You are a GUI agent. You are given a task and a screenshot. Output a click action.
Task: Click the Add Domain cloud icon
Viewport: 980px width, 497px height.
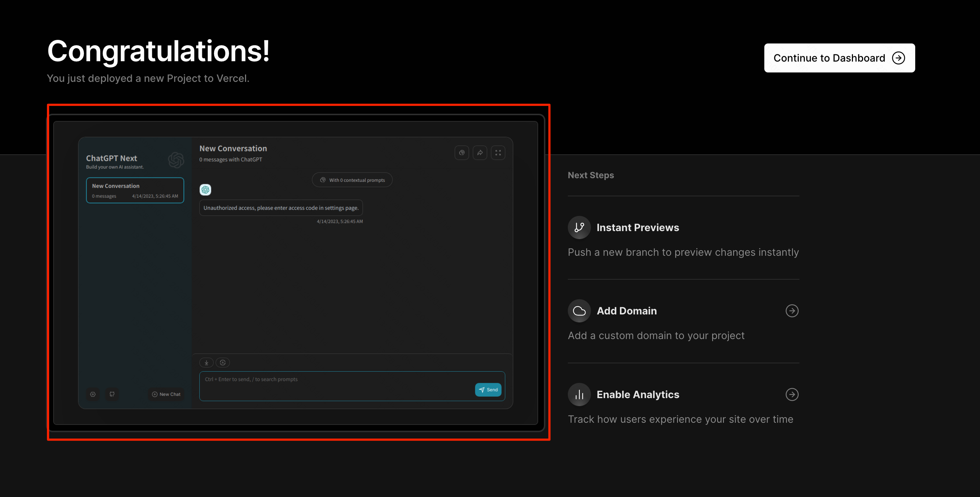tap(579, 311)
